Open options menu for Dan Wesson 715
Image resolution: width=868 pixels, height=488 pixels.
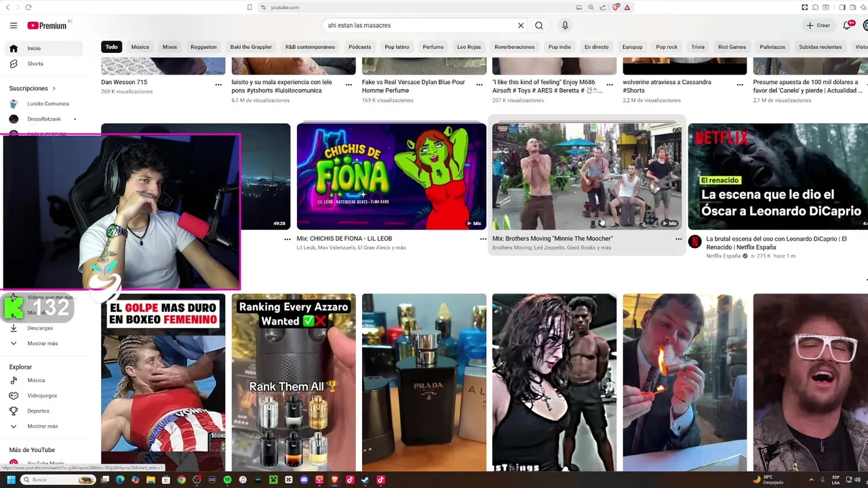point(218,85)
